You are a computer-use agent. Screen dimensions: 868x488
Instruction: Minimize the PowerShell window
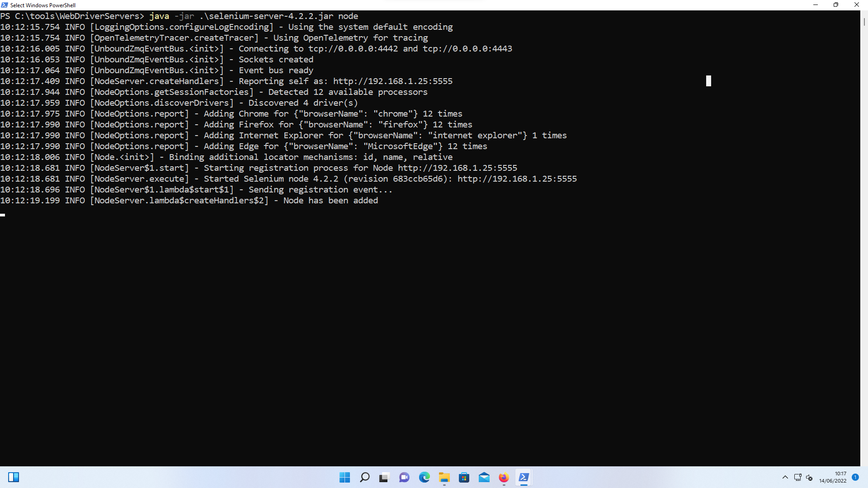tap(816, 5)
